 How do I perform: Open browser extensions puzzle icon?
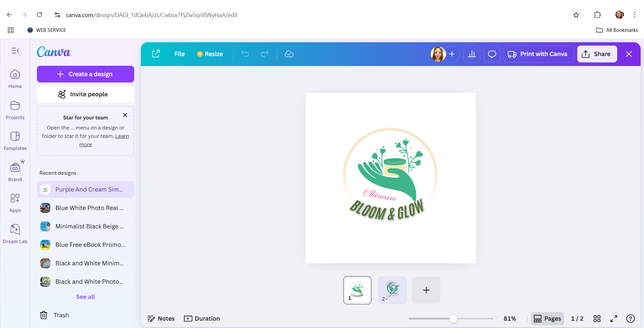point(597,15)
